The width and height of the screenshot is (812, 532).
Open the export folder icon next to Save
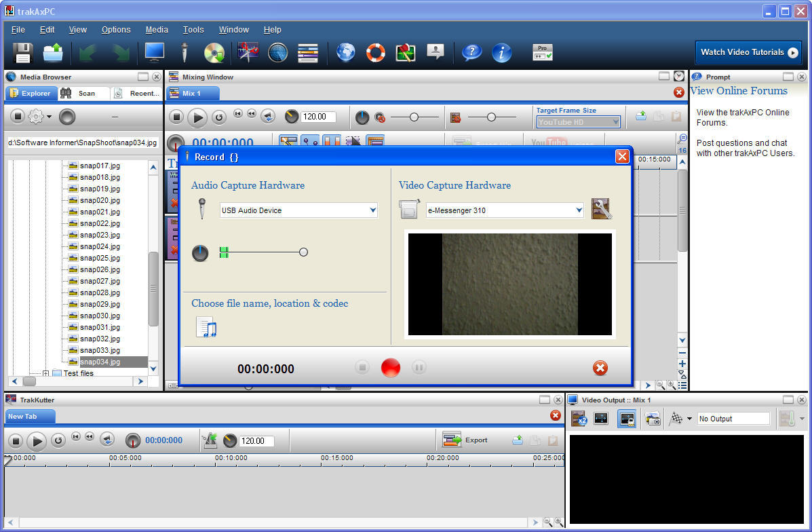pyautogui.click(x=53, y=53)
